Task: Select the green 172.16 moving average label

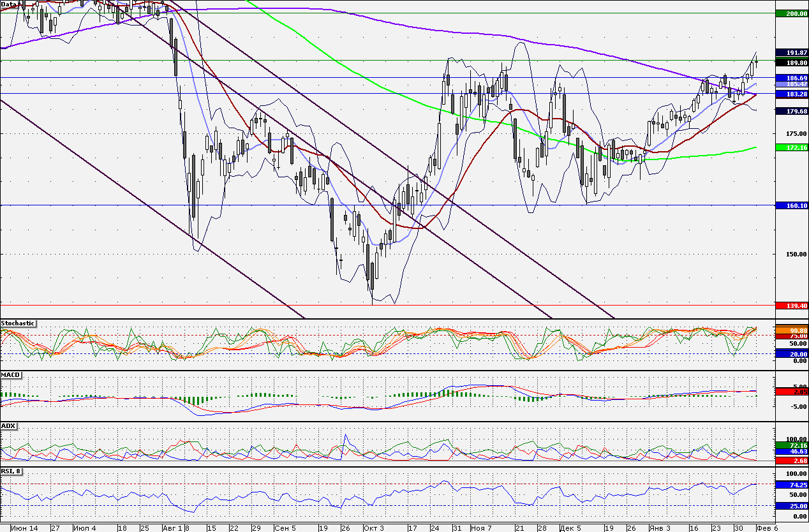Action: coord(790,147)
